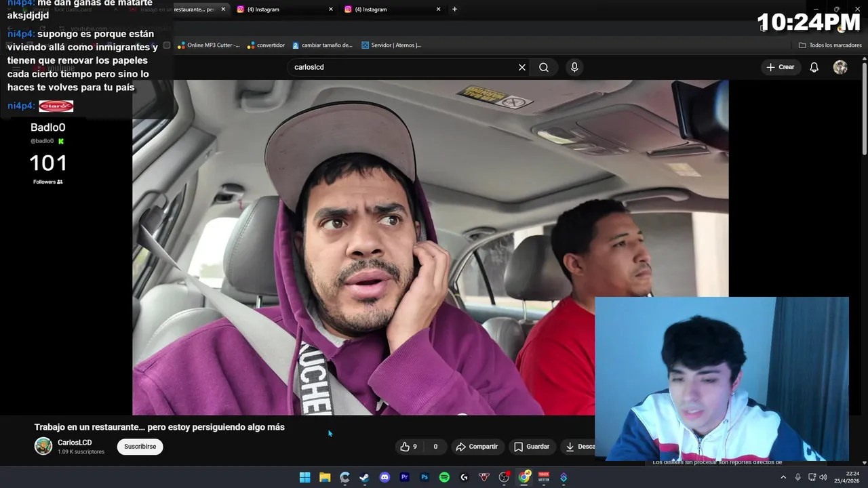Open Discord from the taskbar
This screenshot has height=488, width=868.
click(384, 477)
